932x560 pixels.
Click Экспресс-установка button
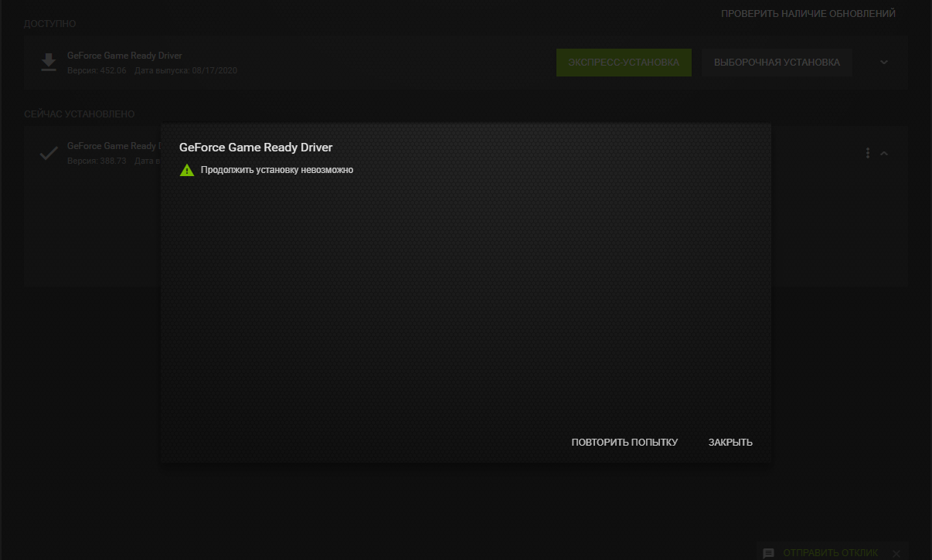coord(624,63)
